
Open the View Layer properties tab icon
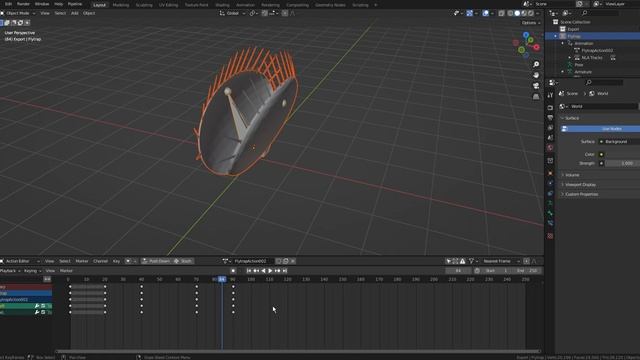tap(550, 128)
